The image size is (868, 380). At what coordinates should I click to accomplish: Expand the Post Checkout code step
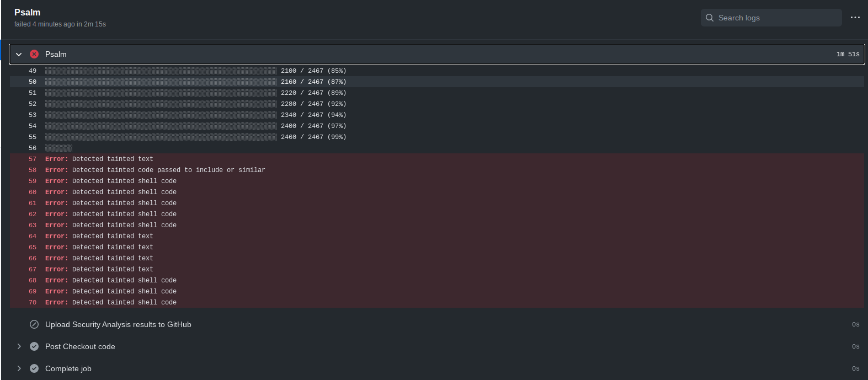click(x=19, y=346)
